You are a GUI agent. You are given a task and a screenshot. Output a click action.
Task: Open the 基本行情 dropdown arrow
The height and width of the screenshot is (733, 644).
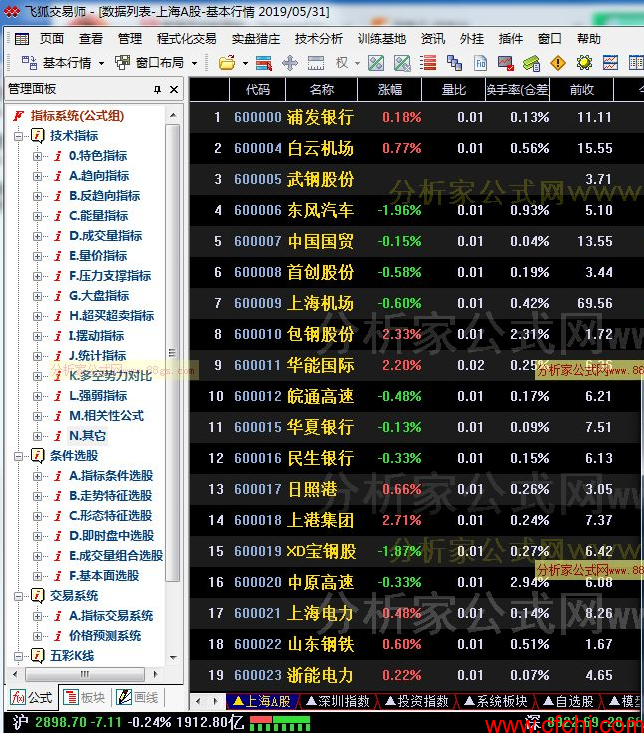[x=101, y=63]
